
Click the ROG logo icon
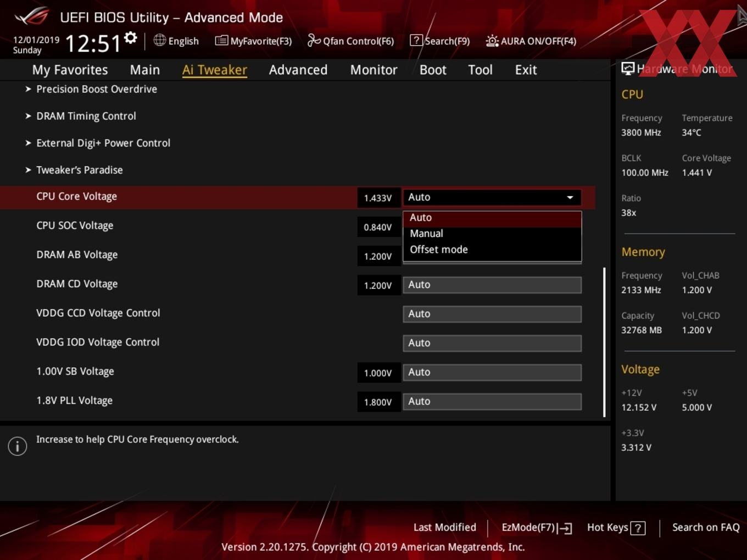pyautogui.click(x=32, y=16)
